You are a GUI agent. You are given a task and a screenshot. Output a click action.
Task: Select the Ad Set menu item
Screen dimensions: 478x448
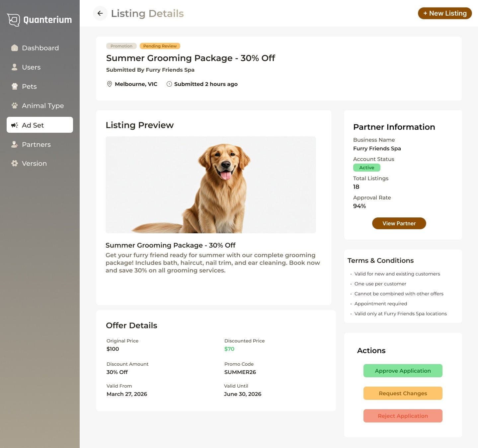40,125
